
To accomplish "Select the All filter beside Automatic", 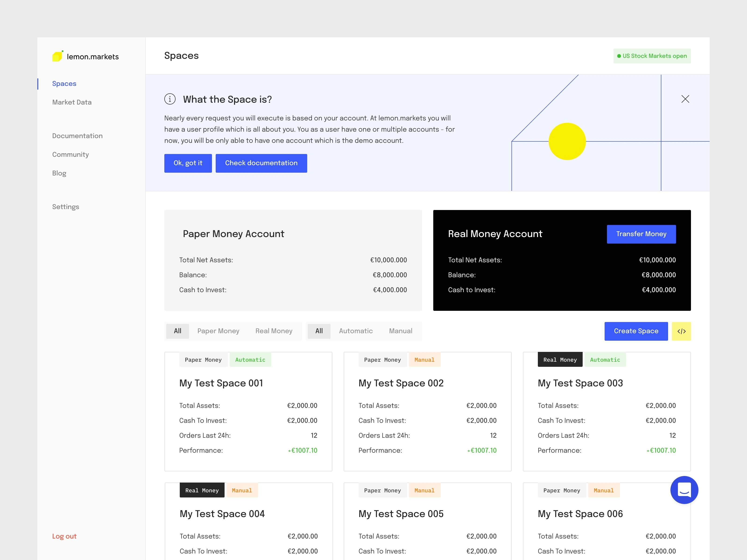I will (319, 331).
